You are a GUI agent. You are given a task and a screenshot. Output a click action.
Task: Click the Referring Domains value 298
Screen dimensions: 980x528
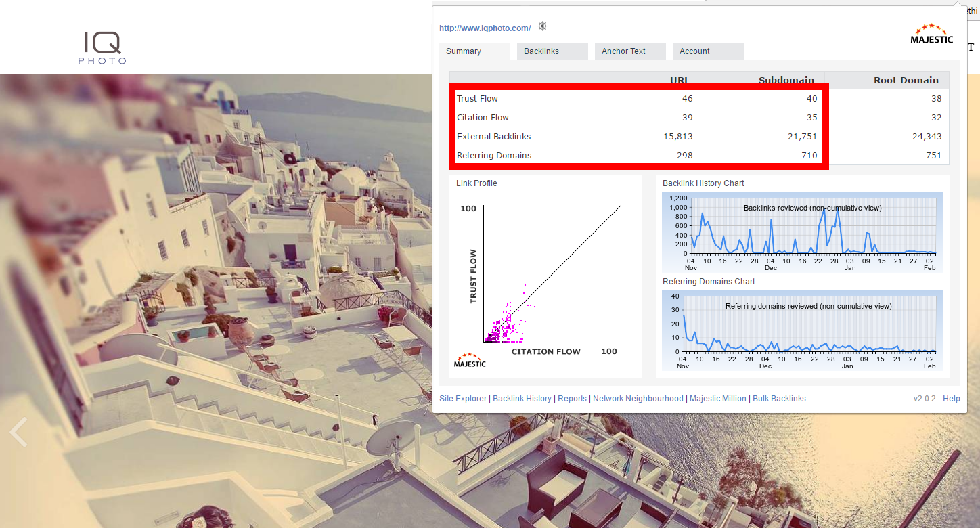point(684,156)
